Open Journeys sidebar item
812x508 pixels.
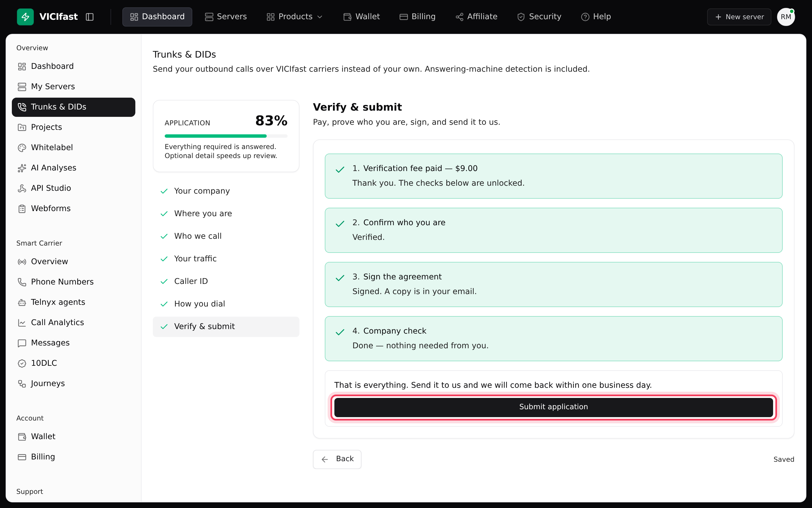coord(74,384)
